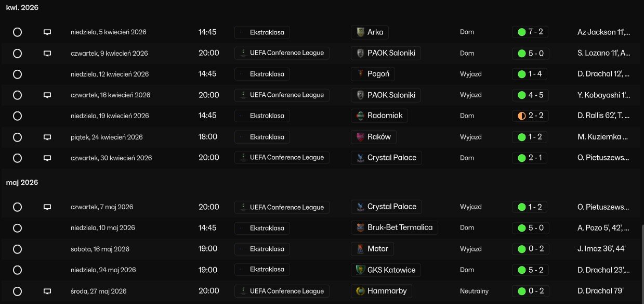Click the GKS Katowice badge icon
The height and width of the screenshot is (304, 644).
click(360, 270)
